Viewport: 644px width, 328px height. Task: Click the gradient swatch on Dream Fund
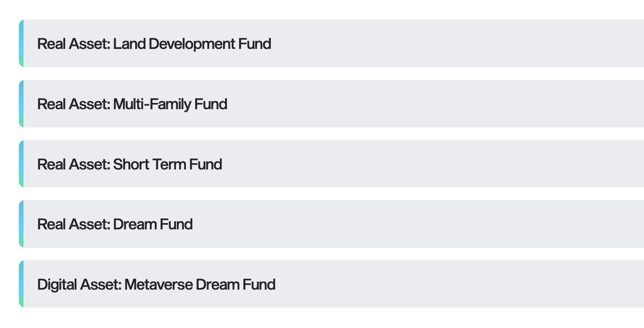tap(21, 224)
